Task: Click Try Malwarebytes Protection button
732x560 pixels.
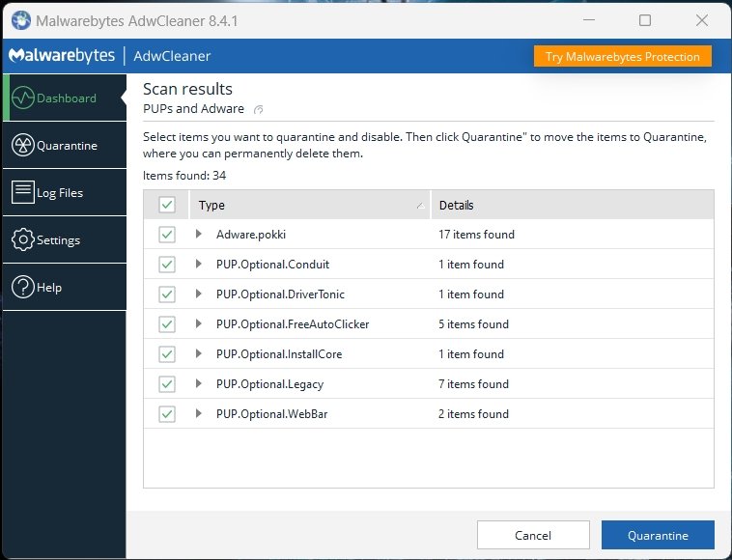Action: [x=623, y=56]
